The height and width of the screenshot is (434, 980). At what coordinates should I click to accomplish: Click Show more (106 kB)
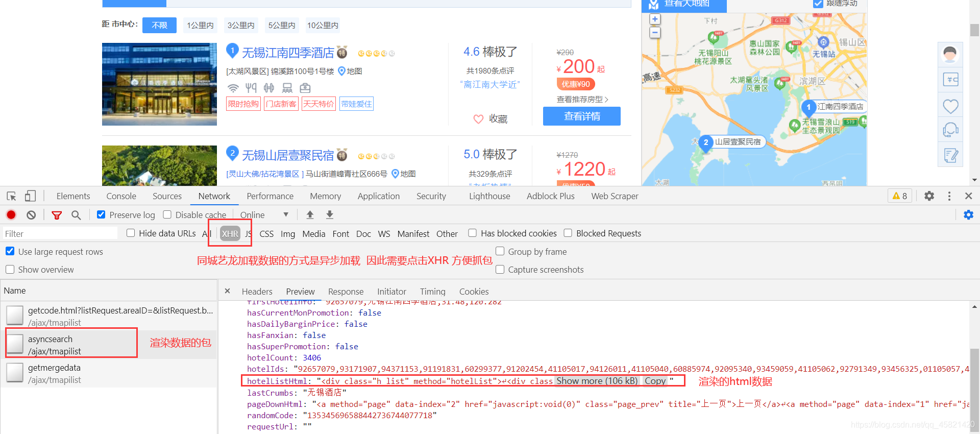click(x=597, y=381)
